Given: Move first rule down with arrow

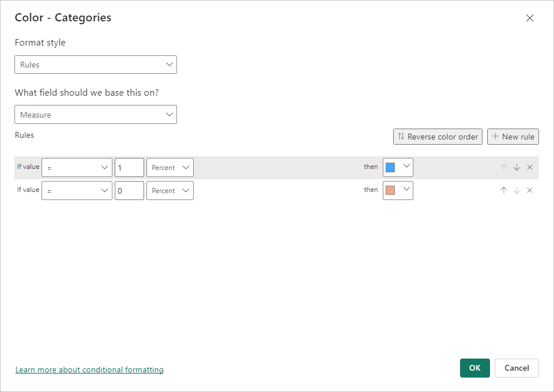Looking at the screenshot, I should tap(517, 167).
